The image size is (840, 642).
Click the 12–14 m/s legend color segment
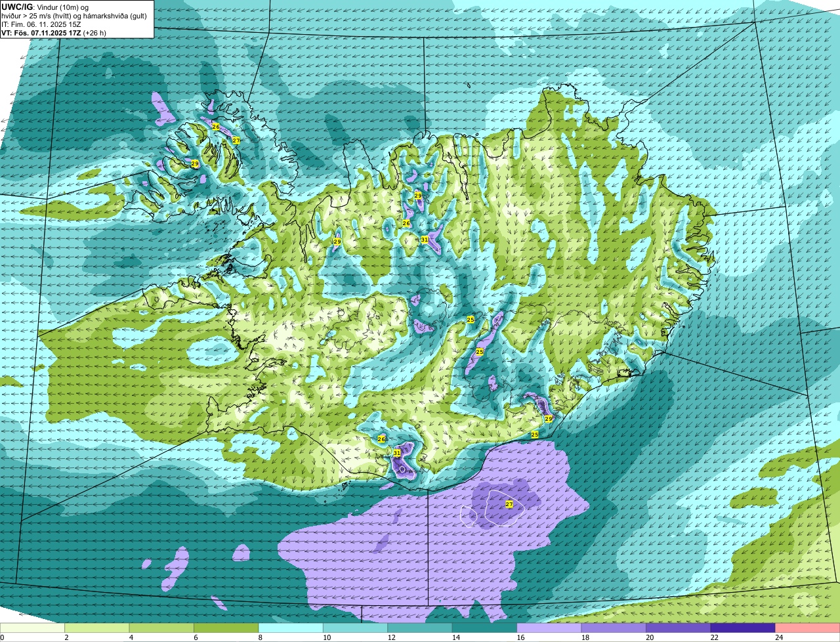point(420,628)
